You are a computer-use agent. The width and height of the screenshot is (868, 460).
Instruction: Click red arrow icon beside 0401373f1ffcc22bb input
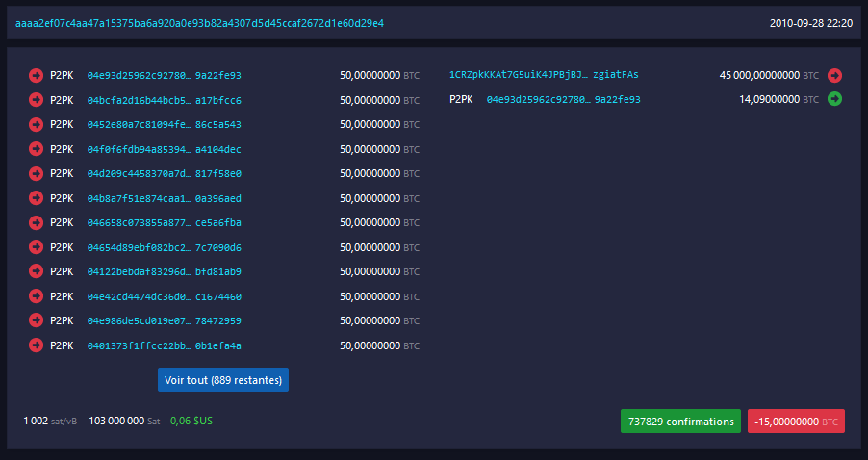(36, 345)
